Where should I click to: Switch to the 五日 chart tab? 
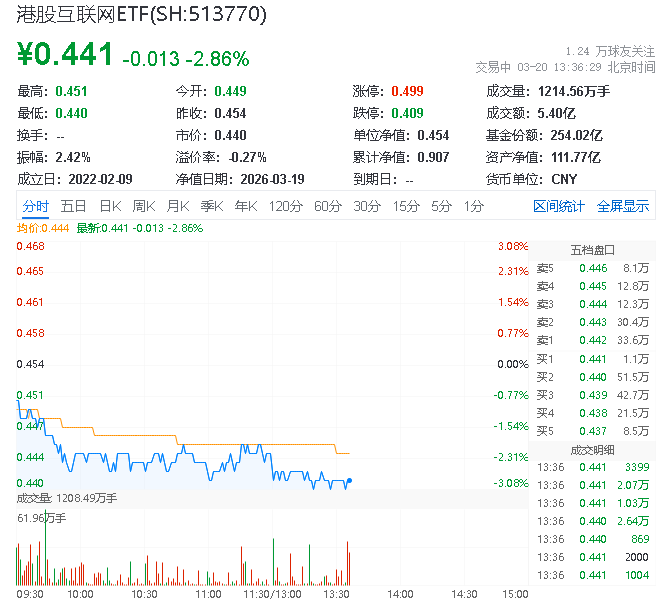[73, 206]
